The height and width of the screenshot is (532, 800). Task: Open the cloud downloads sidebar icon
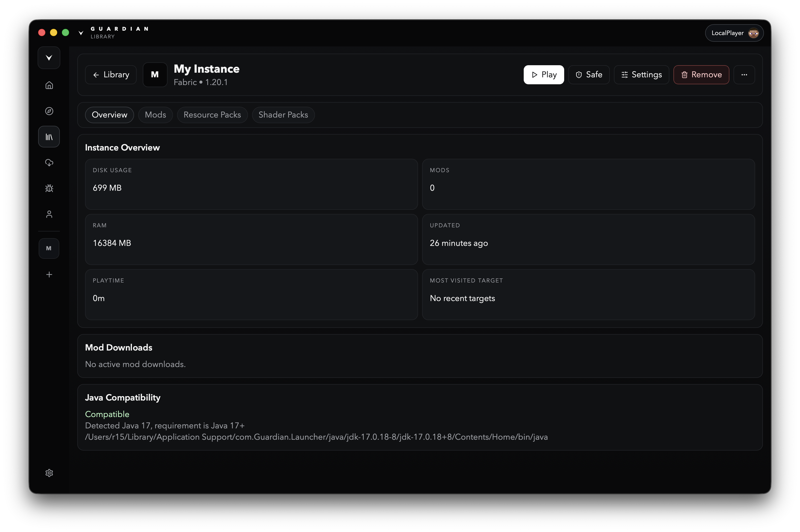coord(49,163)
